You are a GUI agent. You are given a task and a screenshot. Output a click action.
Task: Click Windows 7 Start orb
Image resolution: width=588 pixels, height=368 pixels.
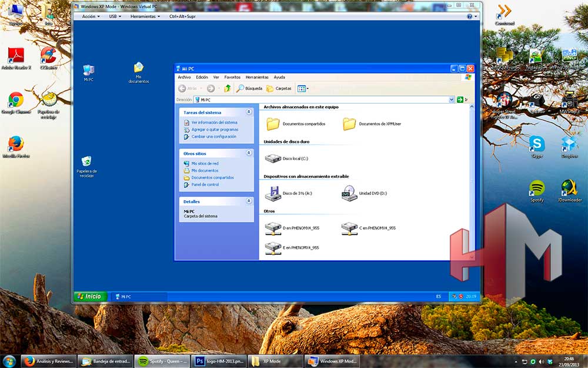[9, 362]
